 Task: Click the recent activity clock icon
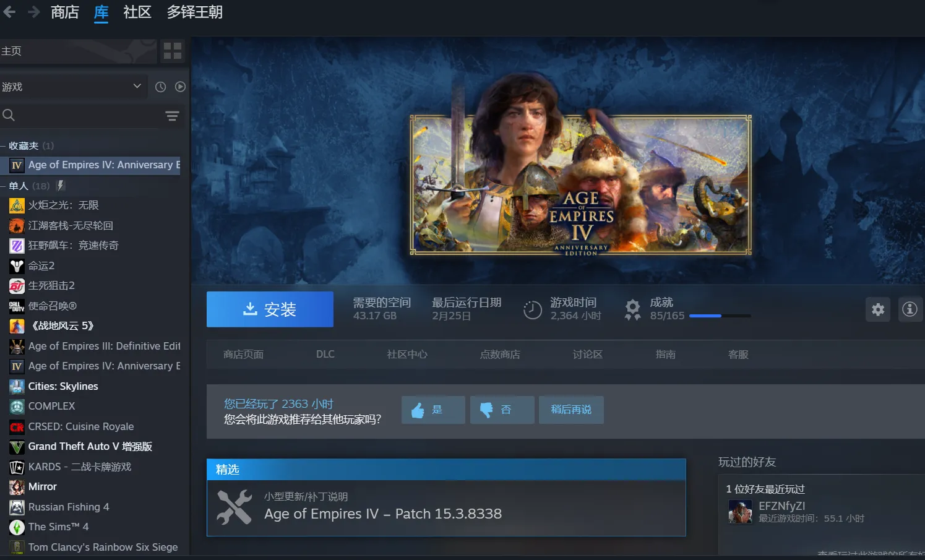click(x=160, y=87)
